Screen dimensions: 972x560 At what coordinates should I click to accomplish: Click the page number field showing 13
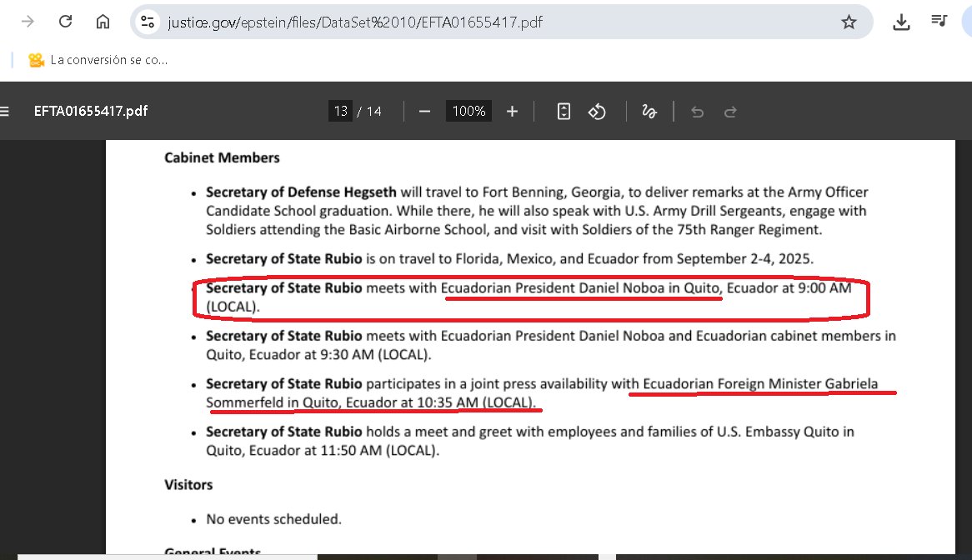pos(340,111)
